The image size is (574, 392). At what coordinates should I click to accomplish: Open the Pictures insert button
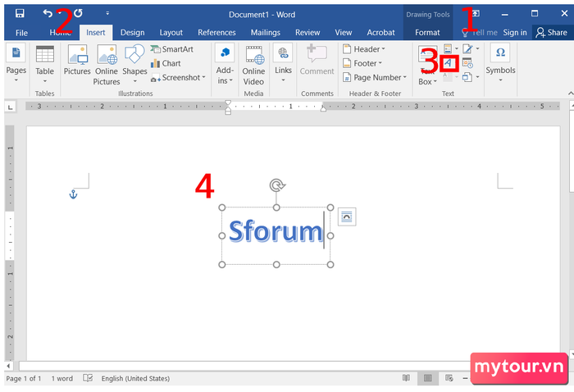click(77, 60)
